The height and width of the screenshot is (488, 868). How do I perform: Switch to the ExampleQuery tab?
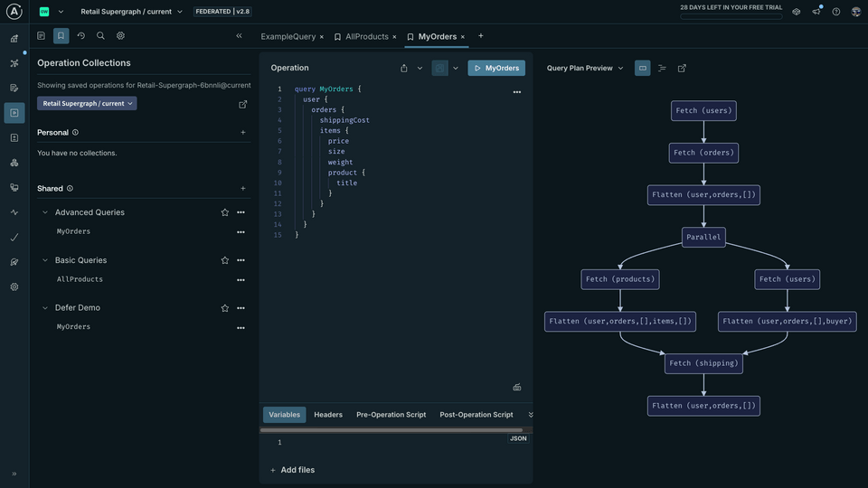tap(288, 36)
